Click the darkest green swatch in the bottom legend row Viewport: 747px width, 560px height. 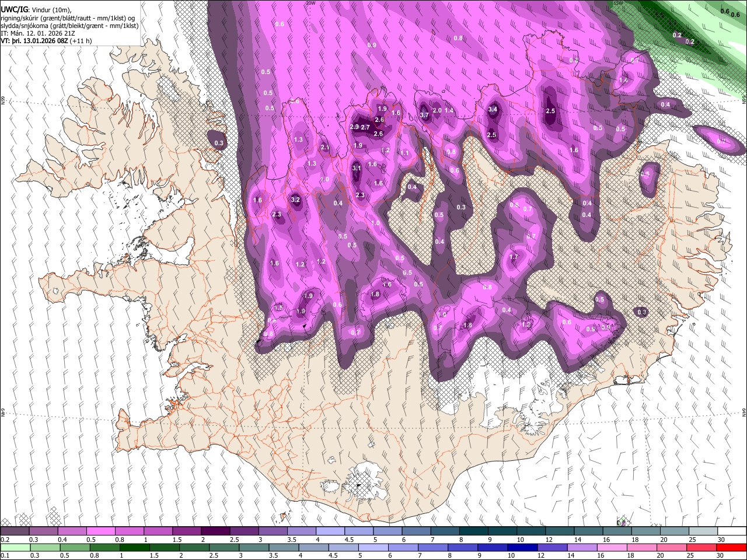click(x=134, y=547)
